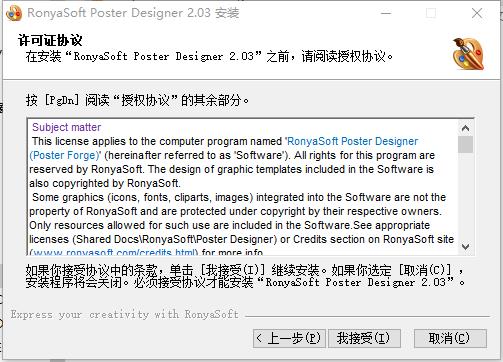Cancel installation with 取消(C) button
The height and width of the screenshot is (362, 503).
pyautogui.click(x=450, y=338)
